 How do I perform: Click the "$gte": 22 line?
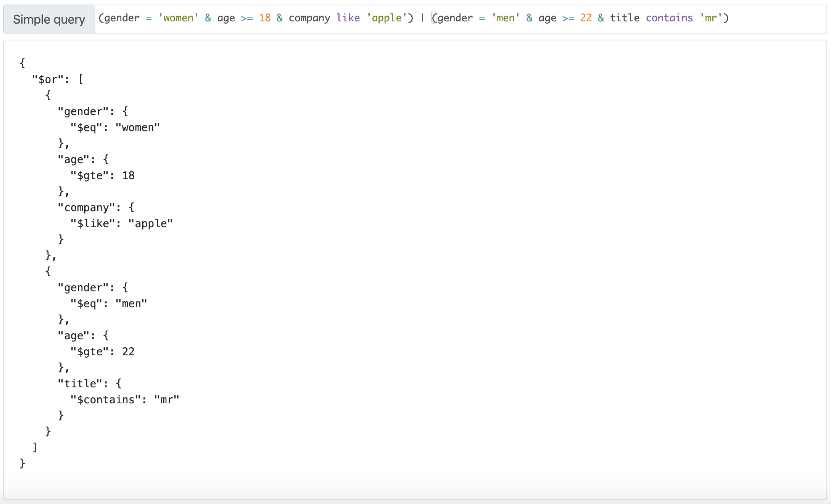pyautogui.click(x=102, y=352)
